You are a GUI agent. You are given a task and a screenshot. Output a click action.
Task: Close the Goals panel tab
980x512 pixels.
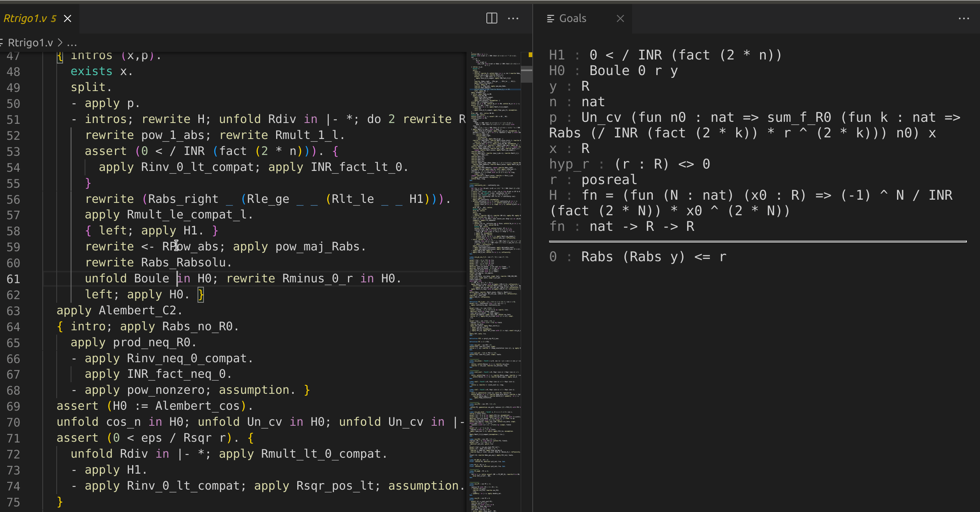[620, 18]
